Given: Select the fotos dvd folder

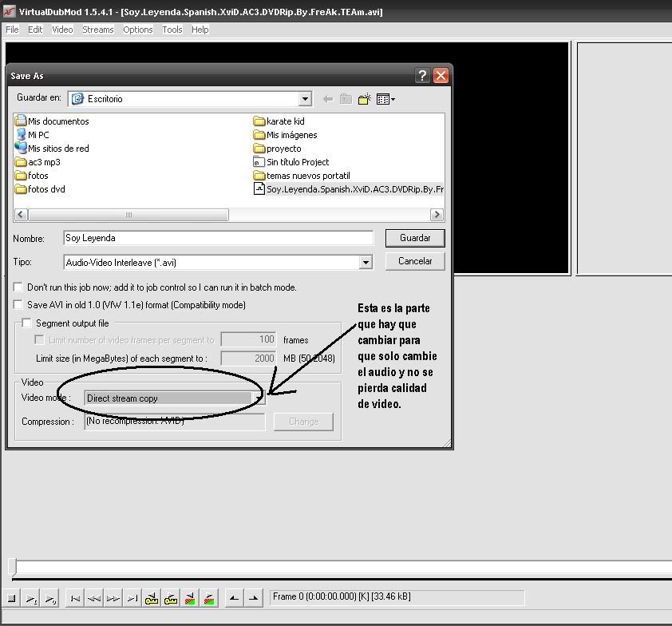Looking at the screenshot, I should (40, 189).
